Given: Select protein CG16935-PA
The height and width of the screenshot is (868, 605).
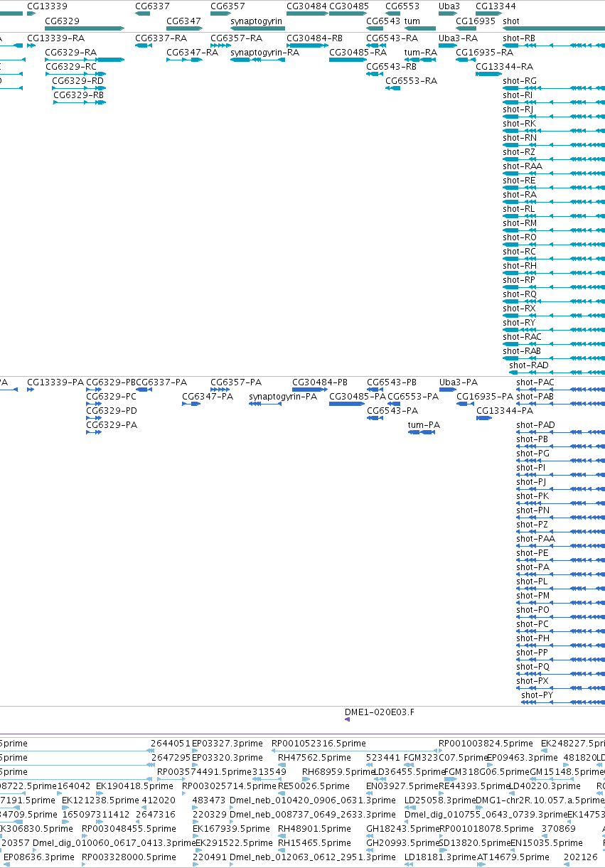Looking at the screenshot, I should [x=485, y=396].
